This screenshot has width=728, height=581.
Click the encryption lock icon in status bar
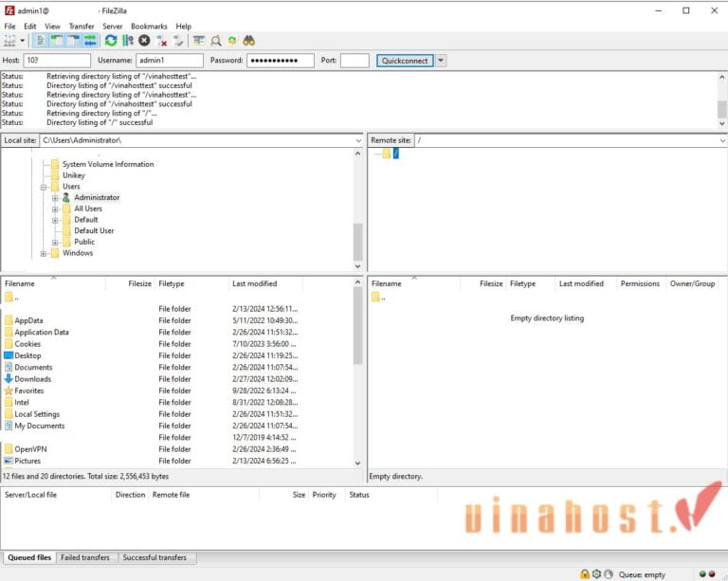[x=585, y=574]
